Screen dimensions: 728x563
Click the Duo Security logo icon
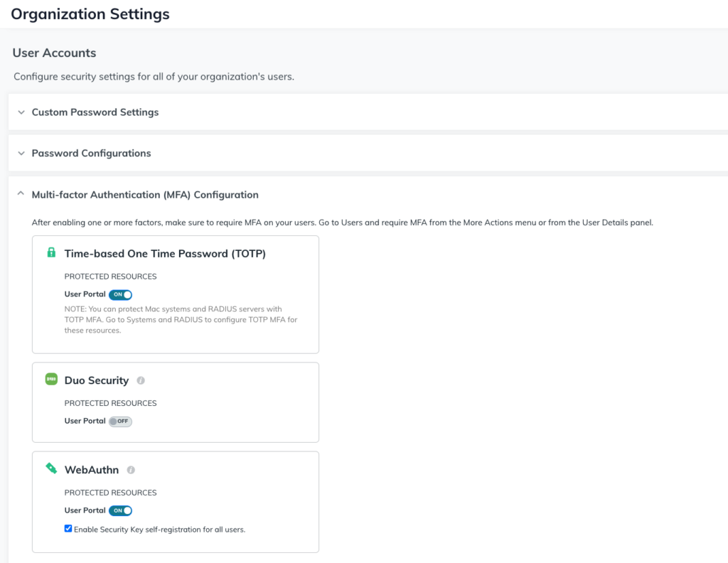coord(51,380)
